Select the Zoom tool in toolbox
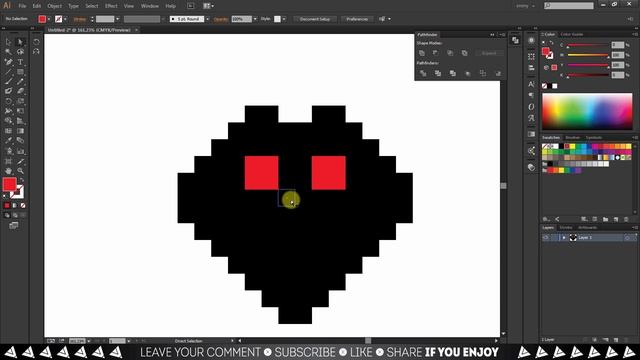Image resolution: width=640 pixels, height=360 pixels. point(20,171)
